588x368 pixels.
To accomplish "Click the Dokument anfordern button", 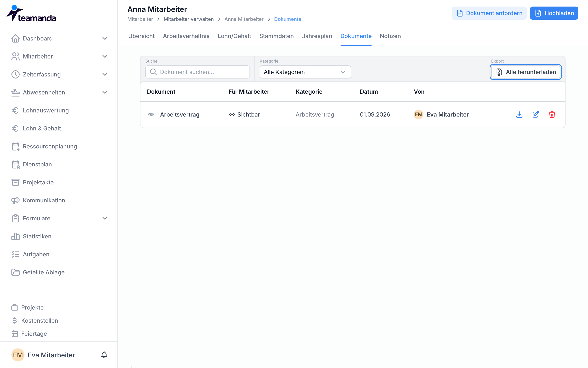I will (489, 13).
